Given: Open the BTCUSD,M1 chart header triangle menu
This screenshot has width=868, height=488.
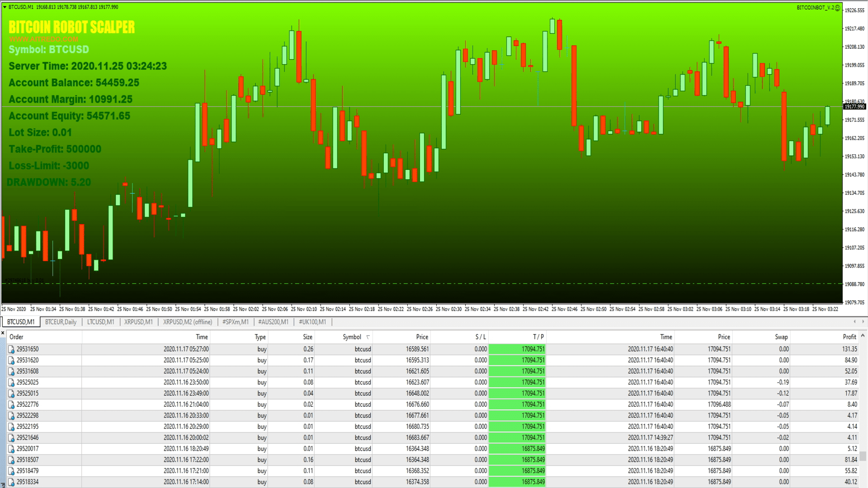Looking at the screenshot, I should click(5, 7).
